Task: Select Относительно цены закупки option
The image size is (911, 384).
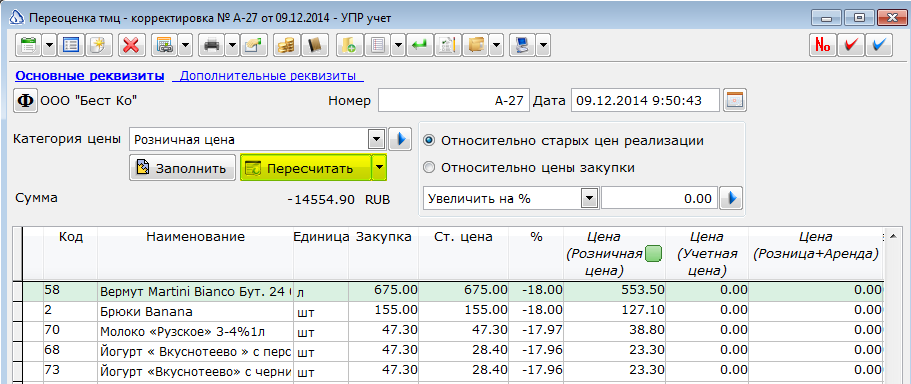Action: coord(529,168)
